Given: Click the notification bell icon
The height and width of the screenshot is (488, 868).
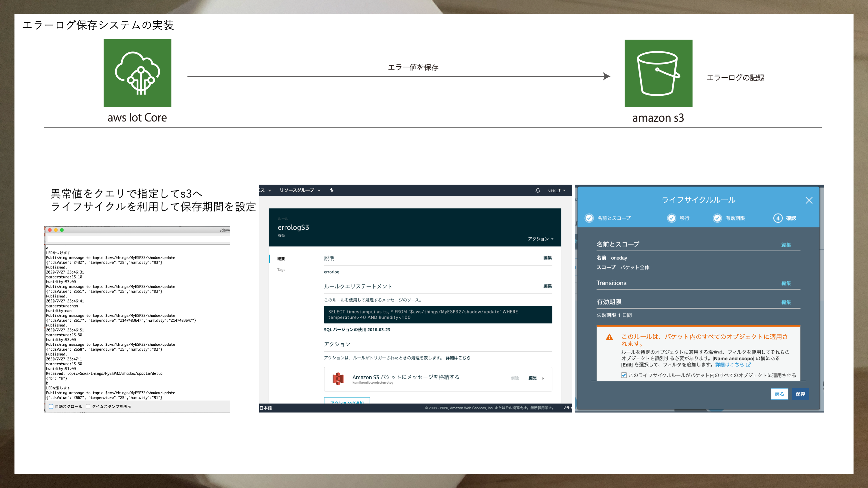Looking at the screenshot, I should pyautogui.click(x=537, y=190).
